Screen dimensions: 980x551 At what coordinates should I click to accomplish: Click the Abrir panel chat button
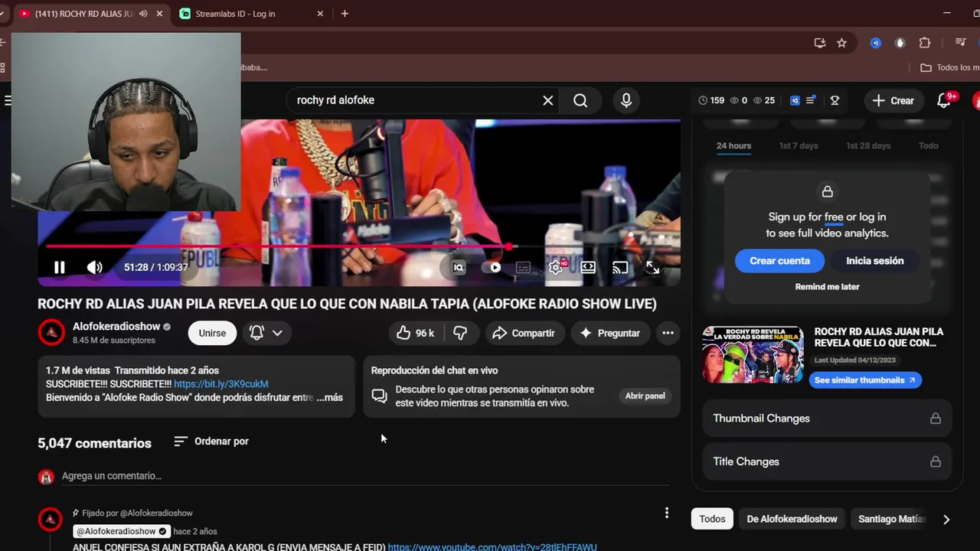coord(645,396)
